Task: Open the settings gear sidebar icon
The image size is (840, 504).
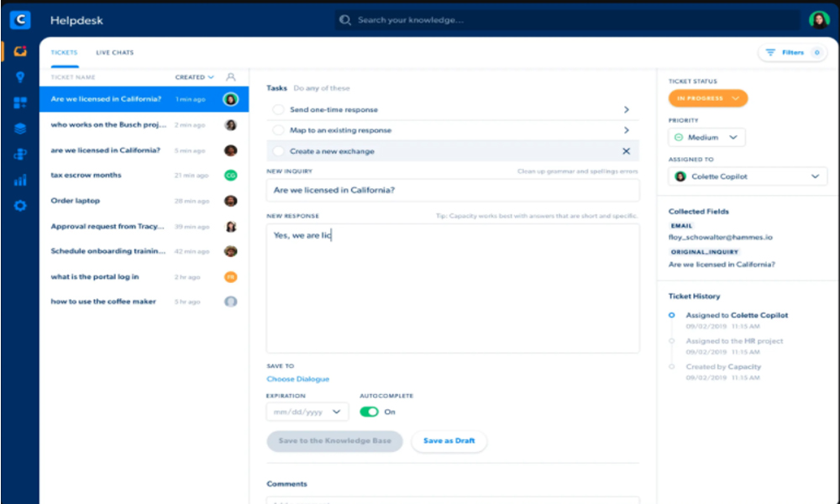Action: (20, 206)
